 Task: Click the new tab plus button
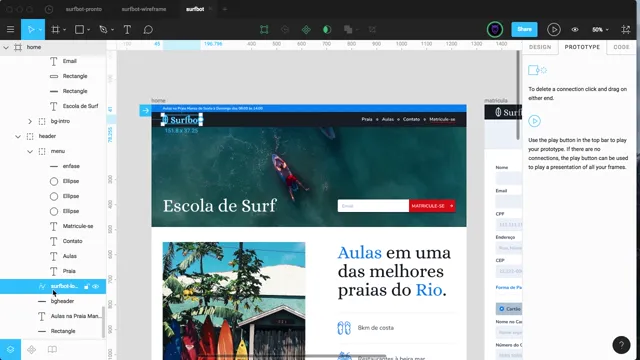point(224,9)
